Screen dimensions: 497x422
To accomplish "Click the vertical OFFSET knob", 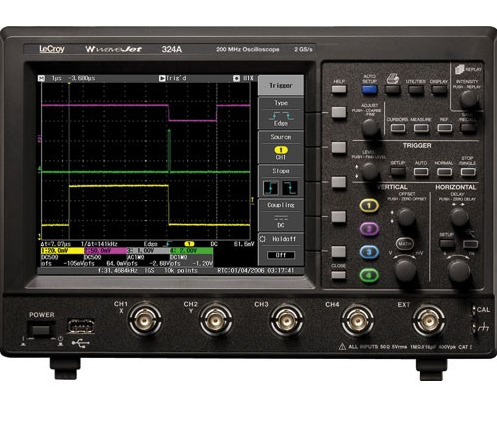I will pos(407,217).
